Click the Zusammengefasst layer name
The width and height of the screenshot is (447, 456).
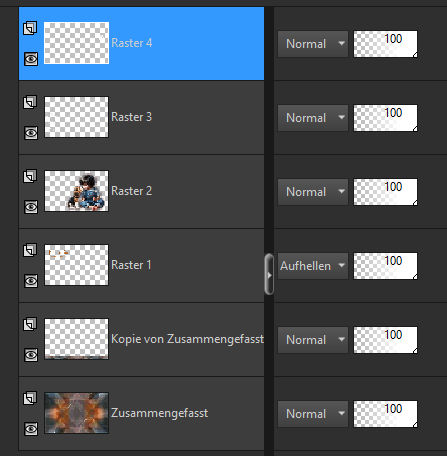tap(160, 413)
